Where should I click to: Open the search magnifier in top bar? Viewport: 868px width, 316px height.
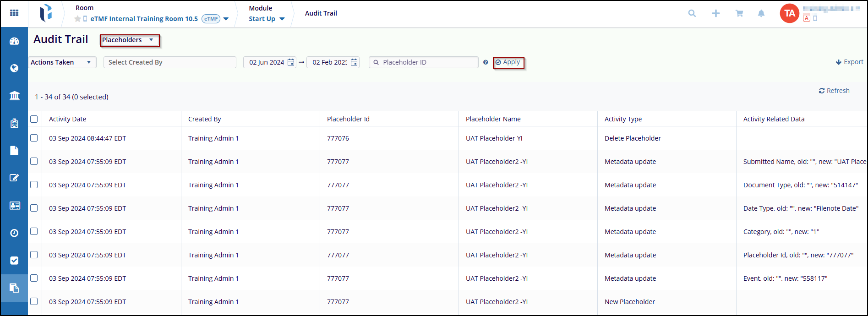[692, 13]
